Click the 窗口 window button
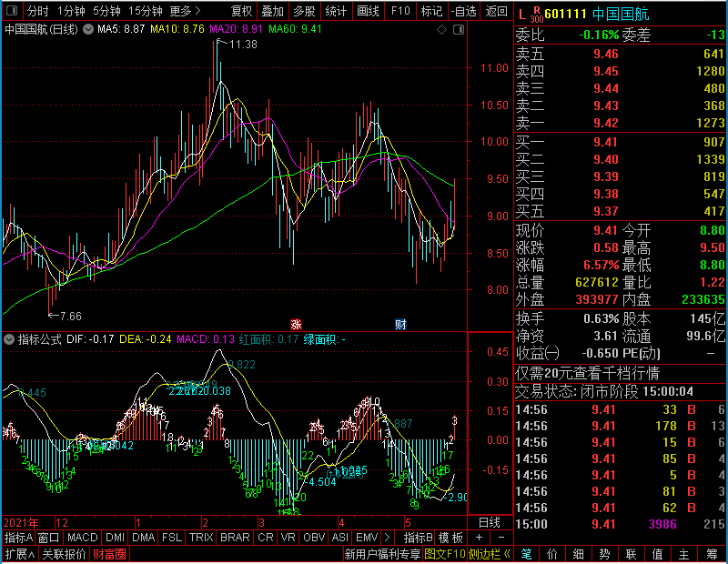 click(49, 538)
